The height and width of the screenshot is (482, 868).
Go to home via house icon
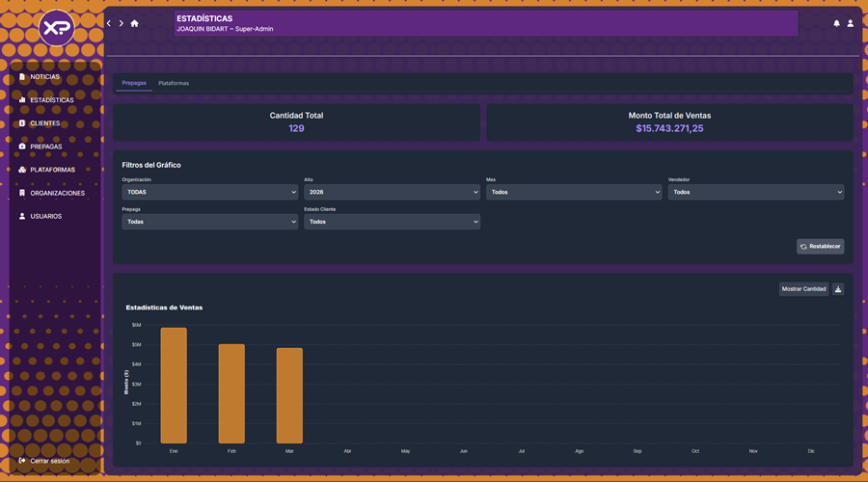click(x=134, y=23)
